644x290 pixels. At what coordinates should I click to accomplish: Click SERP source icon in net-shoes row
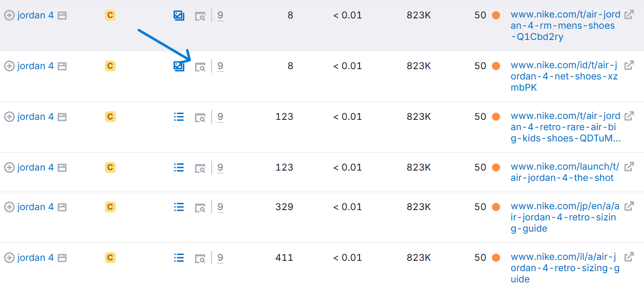click(200, 67)
